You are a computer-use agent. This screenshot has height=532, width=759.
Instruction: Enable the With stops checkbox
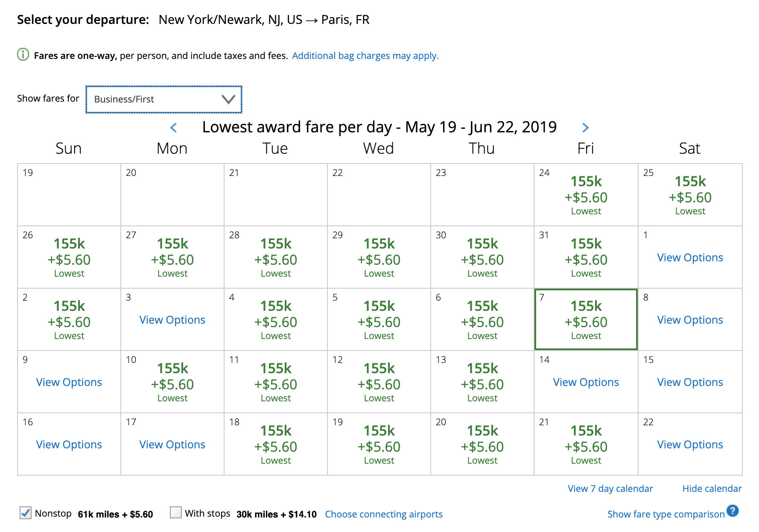pos(175,512)
